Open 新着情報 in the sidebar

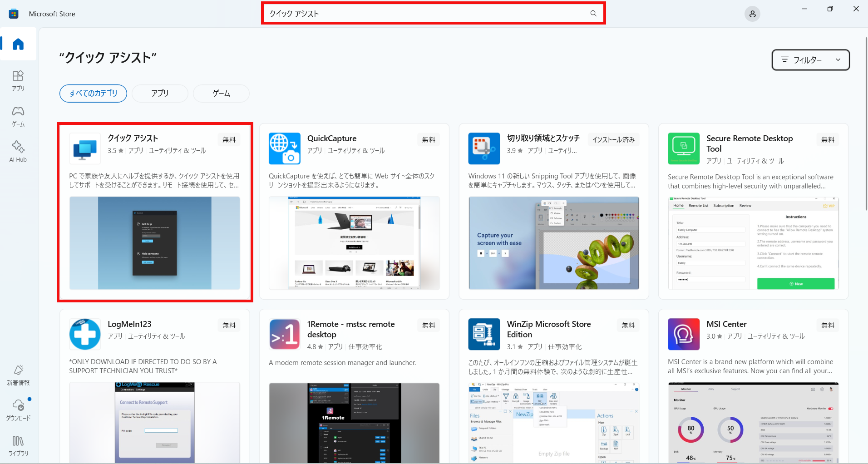(x=18, y=375)
